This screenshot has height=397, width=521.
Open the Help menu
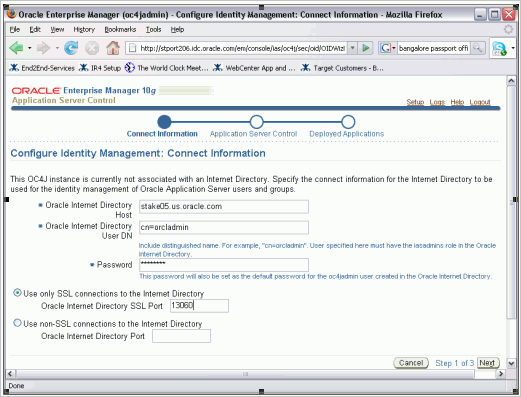pos(177,30)
